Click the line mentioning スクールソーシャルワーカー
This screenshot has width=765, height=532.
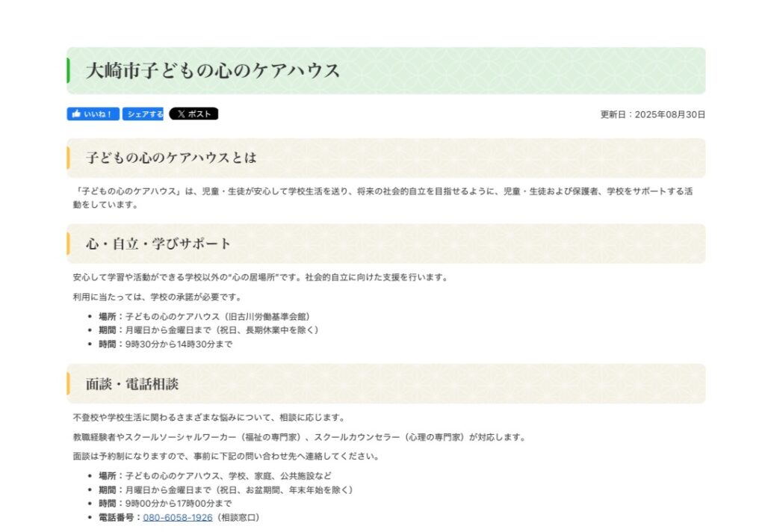coord(299,437)
